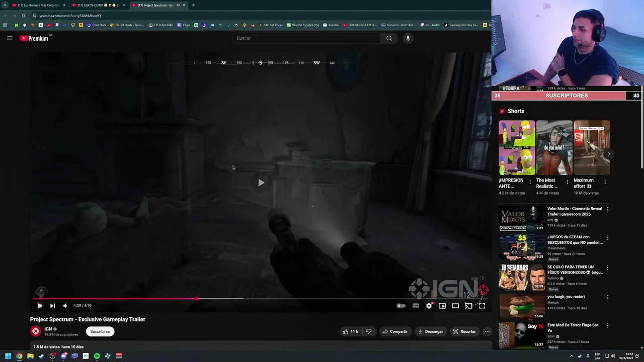Open Windows Start menu
This screenshot has height=362, width=644.
tap(8, 356)
